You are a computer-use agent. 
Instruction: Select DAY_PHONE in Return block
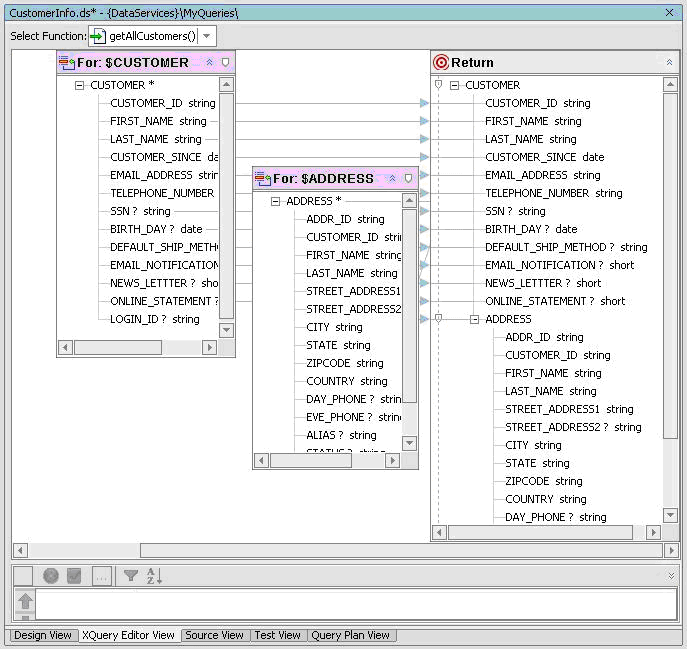[x=556, y=517]
